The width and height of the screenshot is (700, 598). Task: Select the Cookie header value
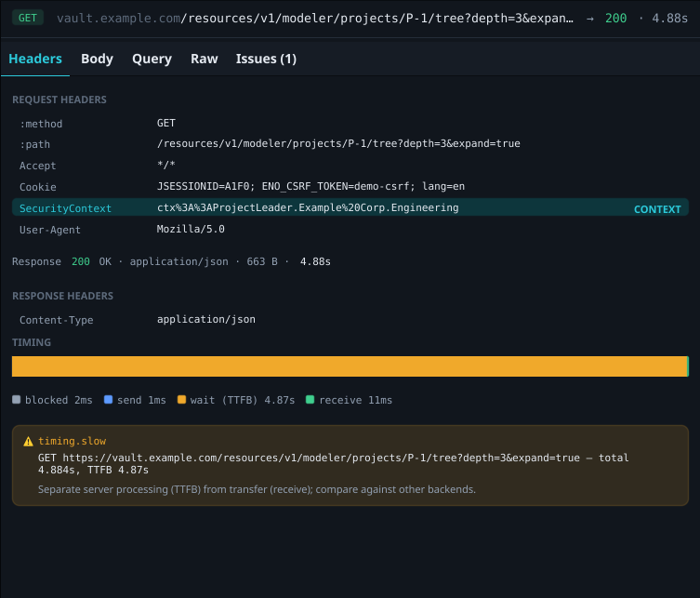coord(310,186)
